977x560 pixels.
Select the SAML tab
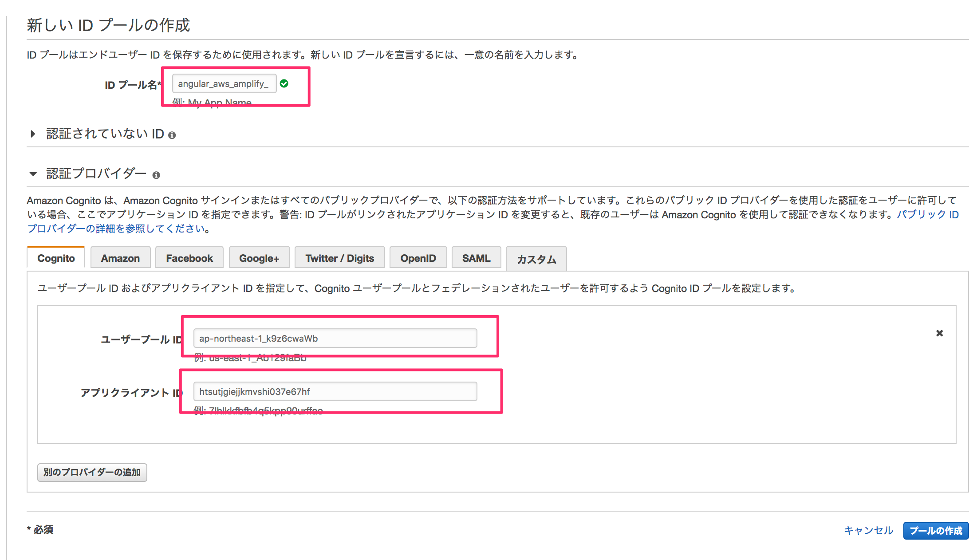coord(476,257)
